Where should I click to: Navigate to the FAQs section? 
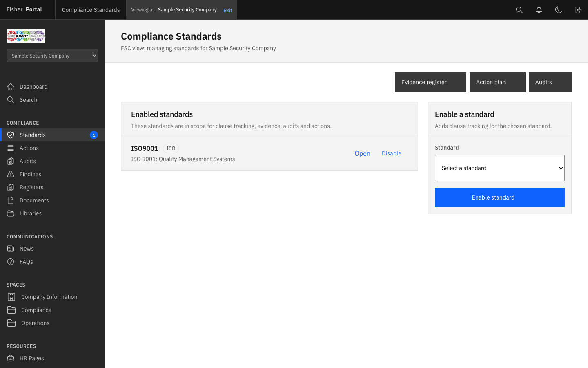[27, 261]
